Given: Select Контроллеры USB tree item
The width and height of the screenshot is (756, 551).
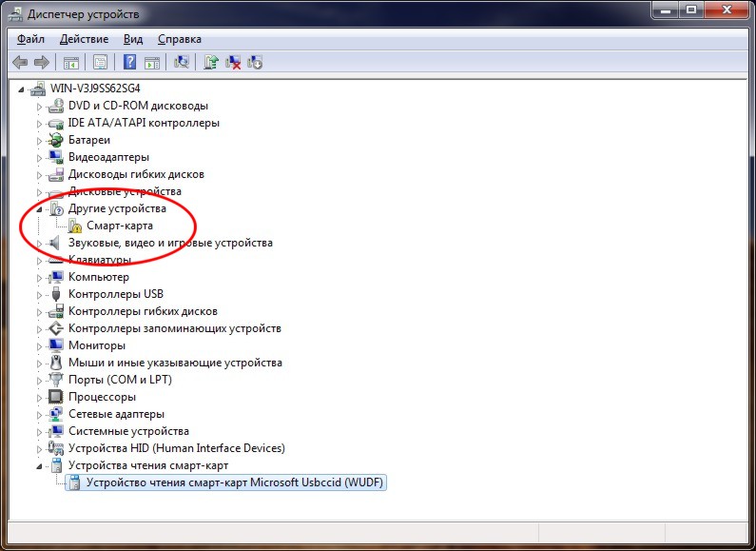Looking at the screenshot, I should pos(115,294).
